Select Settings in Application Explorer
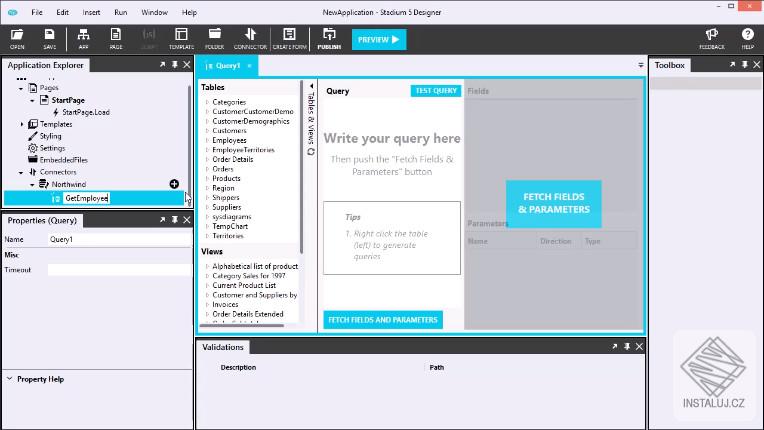Image resolution: width=764 pixels, height=430 pixels. [52, 148]
